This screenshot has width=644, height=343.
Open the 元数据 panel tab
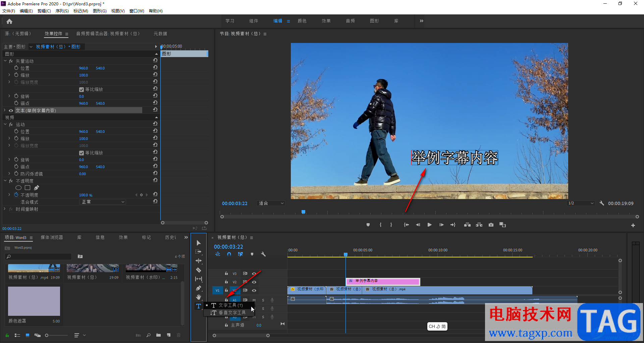click(x=160, y=34)
